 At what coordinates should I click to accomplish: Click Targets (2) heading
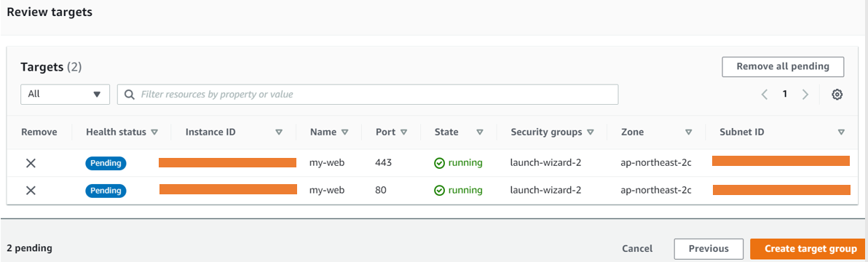[x=51, y=67]
